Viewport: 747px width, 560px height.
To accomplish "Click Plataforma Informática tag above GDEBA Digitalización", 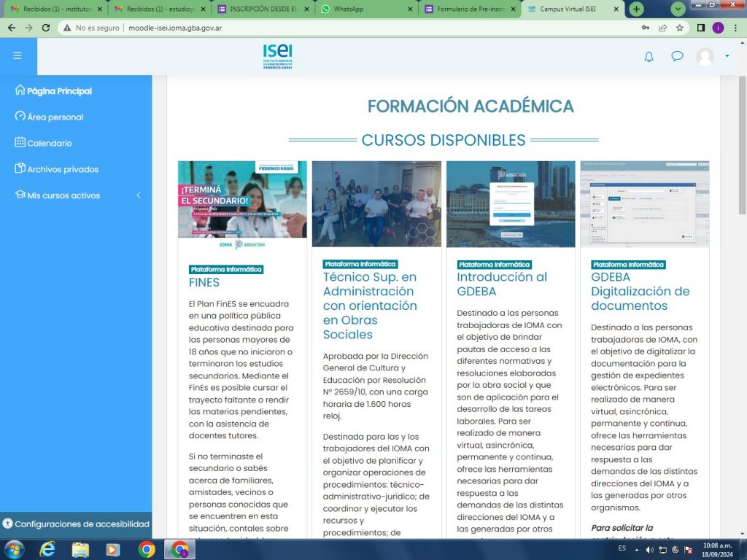I will click(x=628, y=264).
